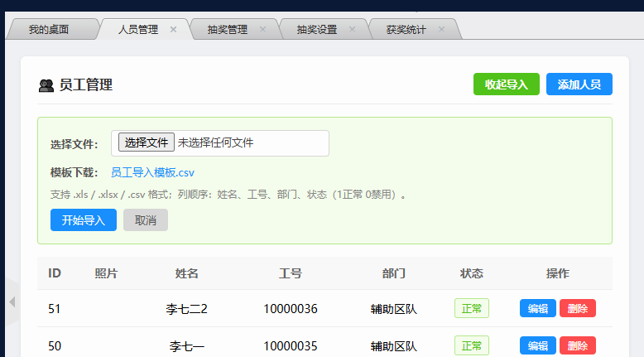
Task: Click the ID cell 51
Action: (54, 308)
